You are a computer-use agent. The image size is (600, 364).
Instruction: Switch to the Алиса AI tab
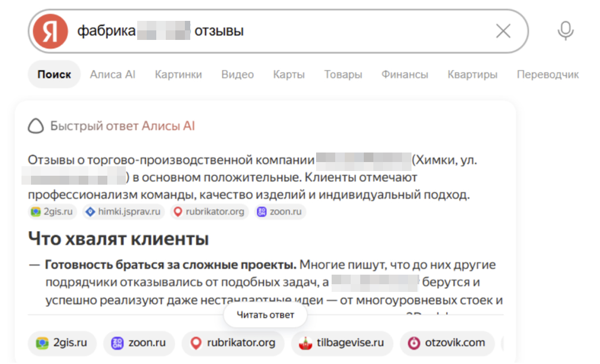coord(113,74)
